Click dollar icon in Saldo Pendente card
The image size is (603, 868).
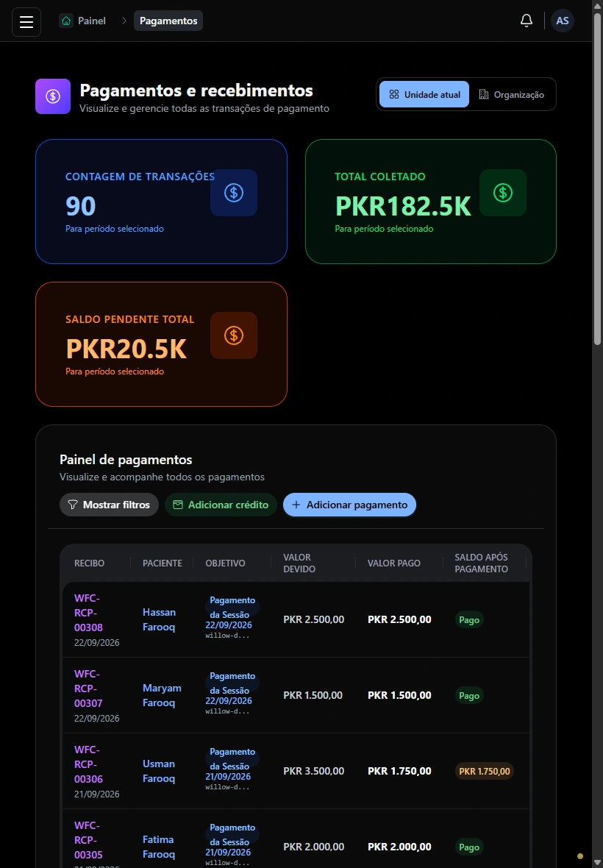(233, 335)
